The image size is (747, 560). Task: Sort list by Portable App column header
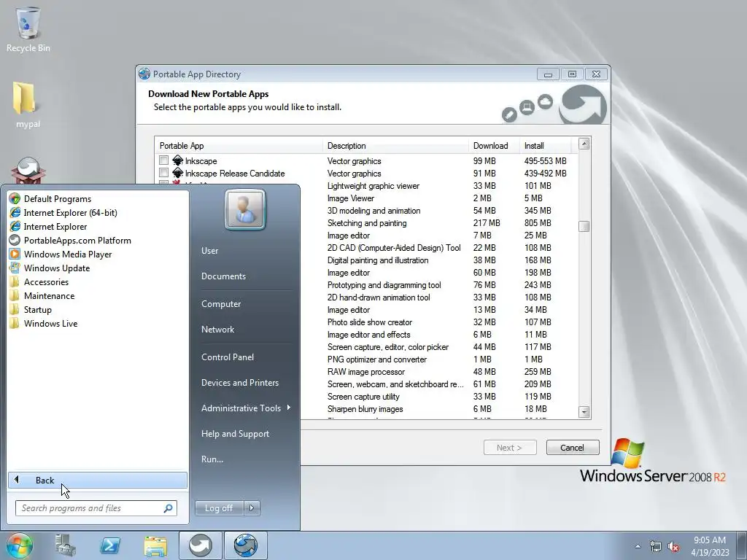tap(239, 146)
